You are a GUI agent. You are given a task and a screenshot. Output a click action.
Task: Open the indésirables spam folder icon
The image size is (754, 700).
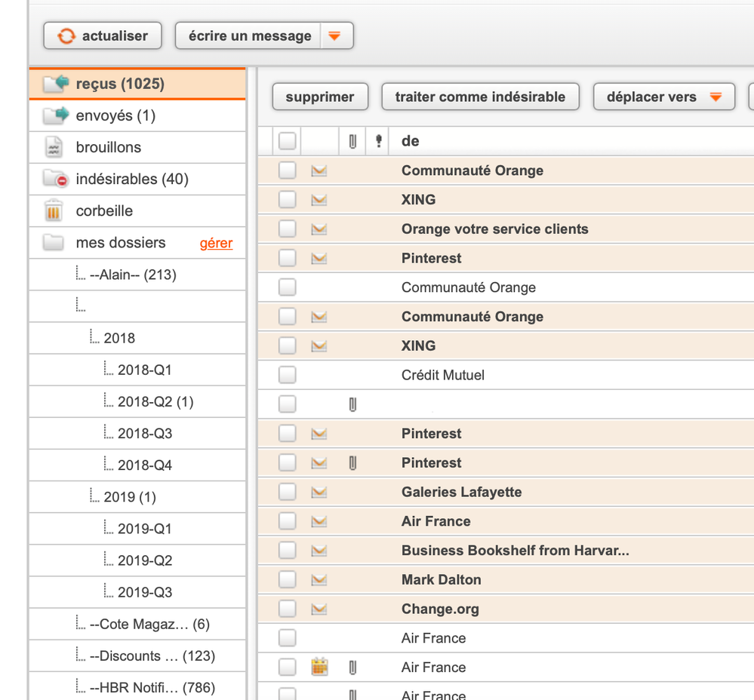55,179
